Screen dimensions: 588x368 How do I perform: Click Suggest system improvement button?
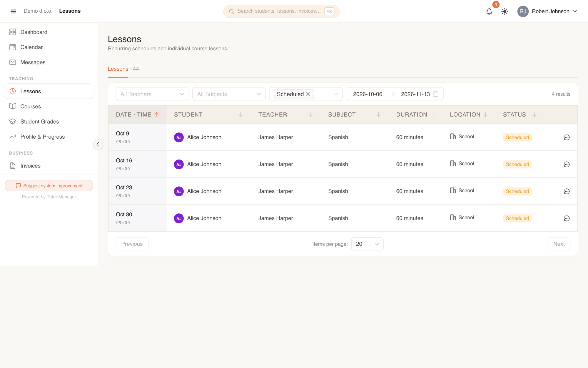click(49, 186)
